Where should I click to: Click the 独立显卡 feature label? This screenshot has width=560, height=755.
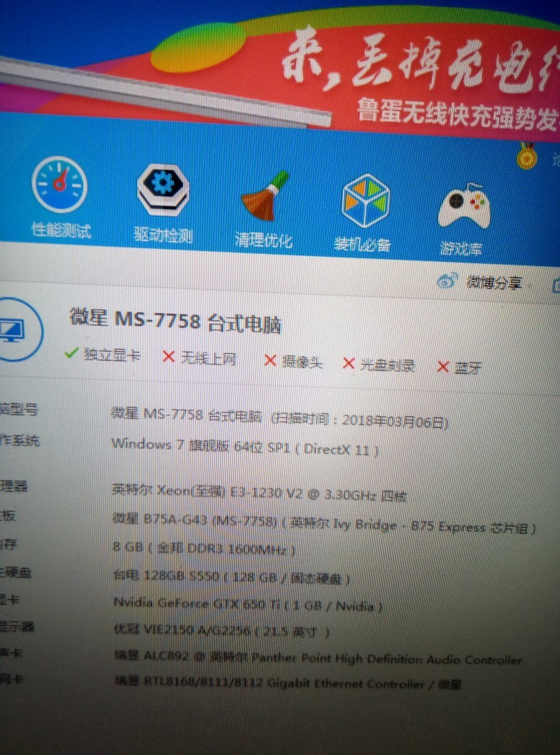click(x=112, y=355)
